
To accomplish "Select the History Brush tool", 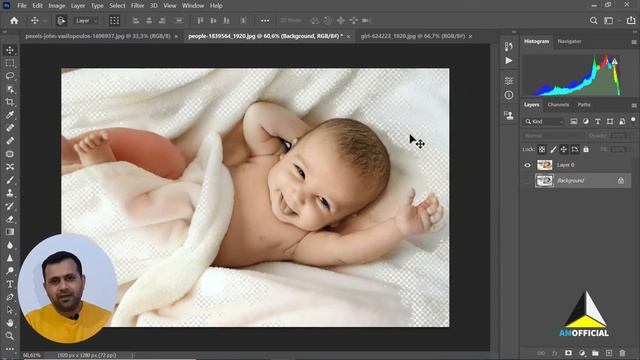I will [x=10, y=206].
